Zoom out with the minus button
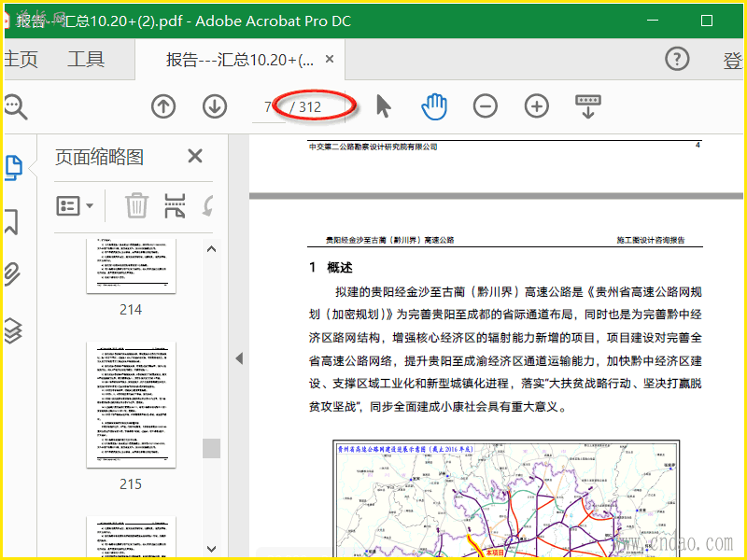The width and height of the screenshot is (747, 560). tap(485, 105)
